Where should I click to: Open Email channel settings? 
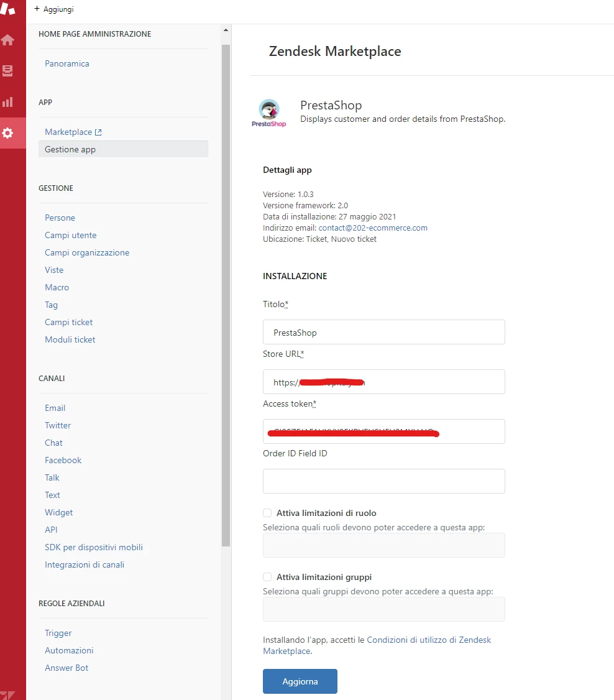(x=55, y=408)
